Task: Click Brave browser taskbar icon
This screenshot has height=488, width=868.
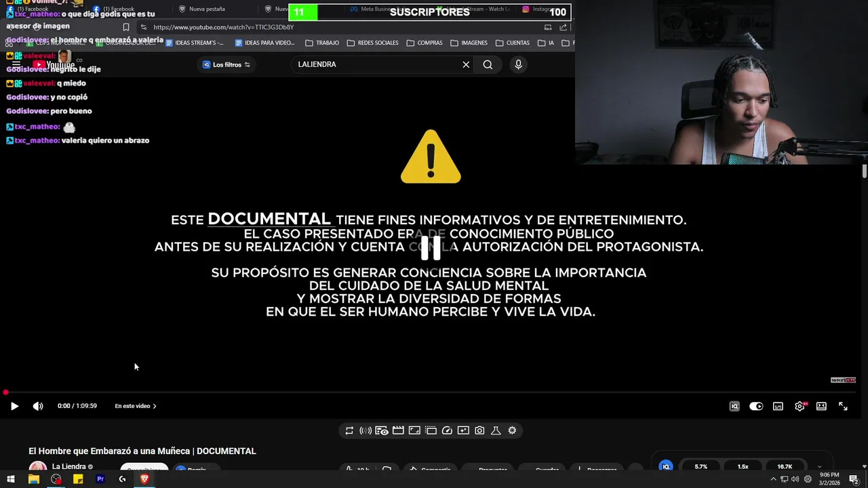Action: click(144, 479)
